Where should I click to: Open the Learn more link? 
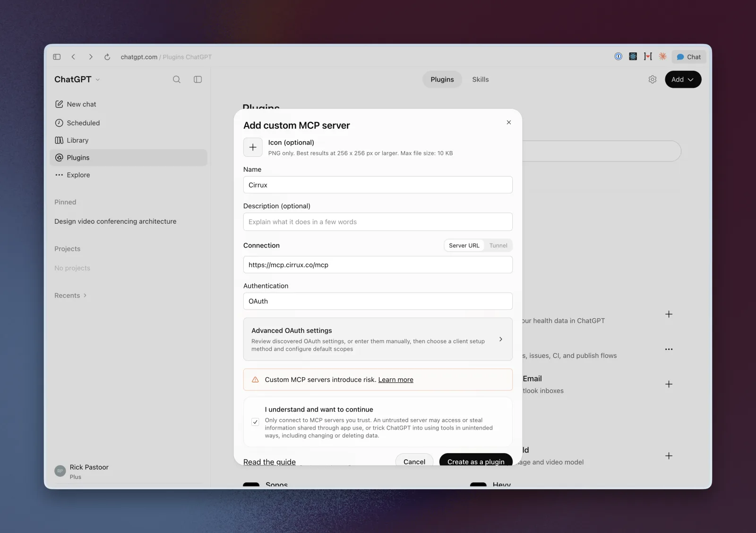(x=395, y=380)
